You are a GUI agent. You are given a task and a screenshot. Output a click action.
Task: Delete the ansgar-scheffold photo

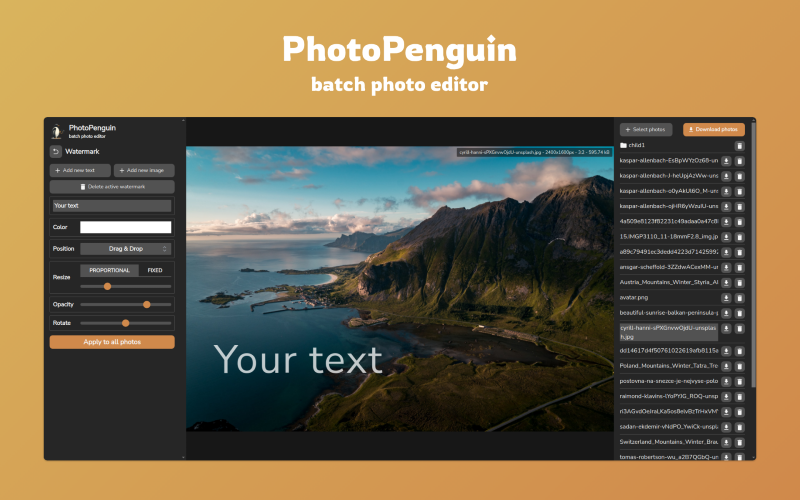739,268
